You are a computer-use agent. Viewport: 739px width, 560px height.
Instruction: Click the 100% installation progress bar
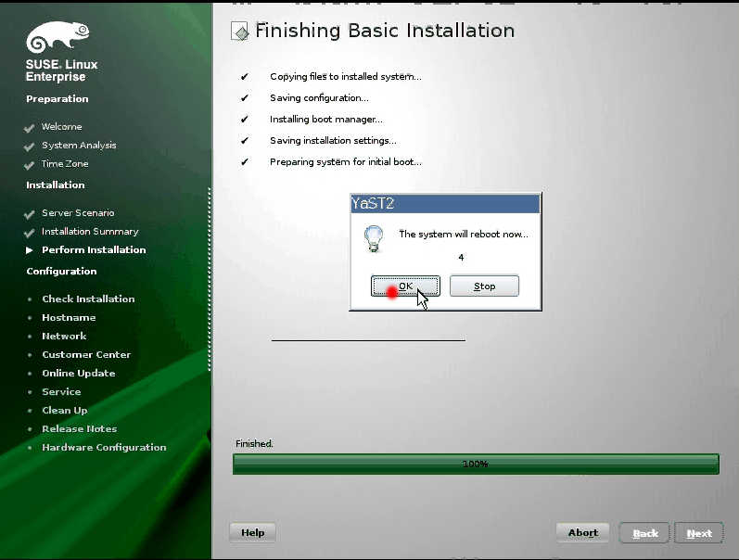pos(476,464)
